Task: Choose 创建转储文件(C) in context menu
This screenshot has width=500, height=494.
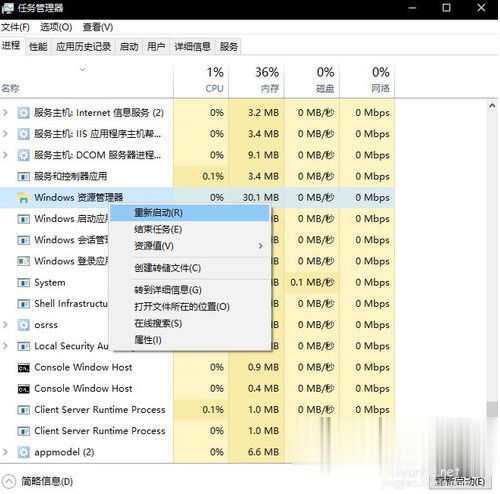Action: click(190, 268)
